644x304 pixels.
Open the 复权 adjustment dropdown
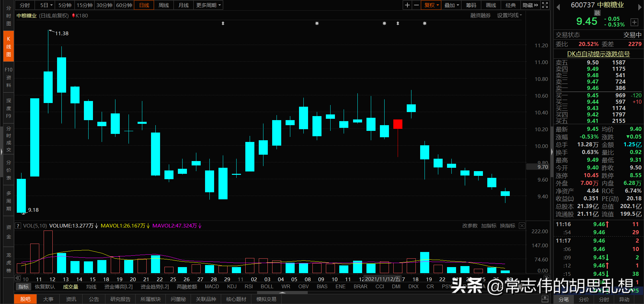(x=431, y=5)
